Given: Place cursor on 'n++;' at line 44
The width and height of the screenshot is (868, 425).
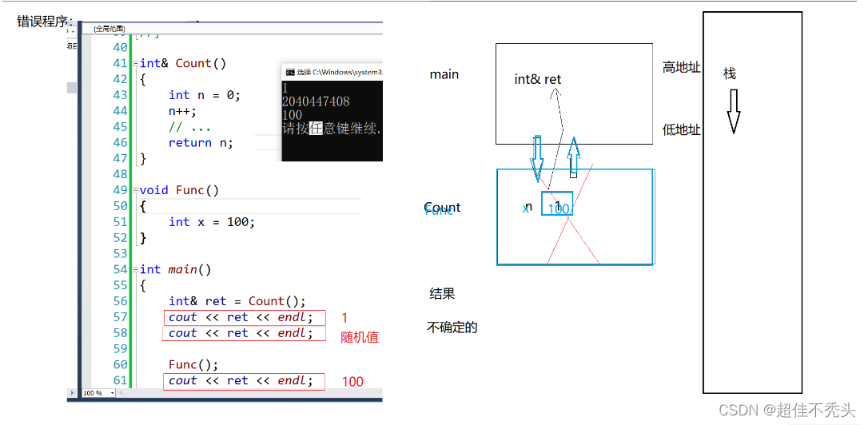Looking at the screenshot, I should 183,111.
